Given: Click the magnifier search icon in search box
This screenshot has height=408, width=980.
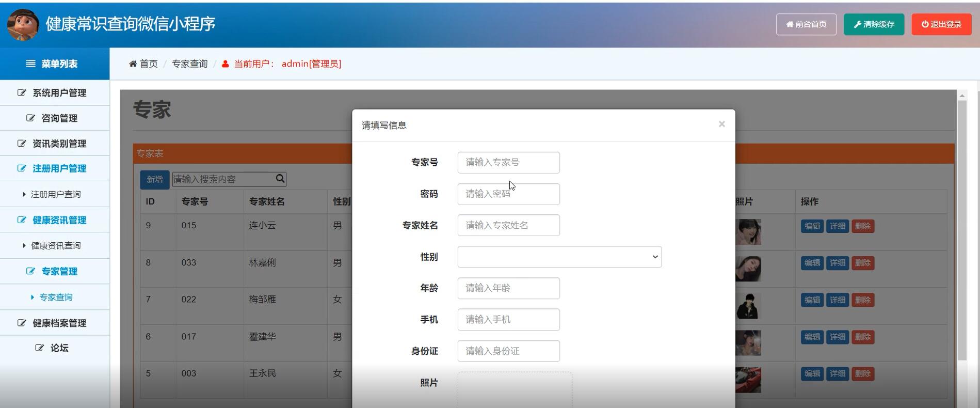Looking at the screenshot, I should point(280,179).
